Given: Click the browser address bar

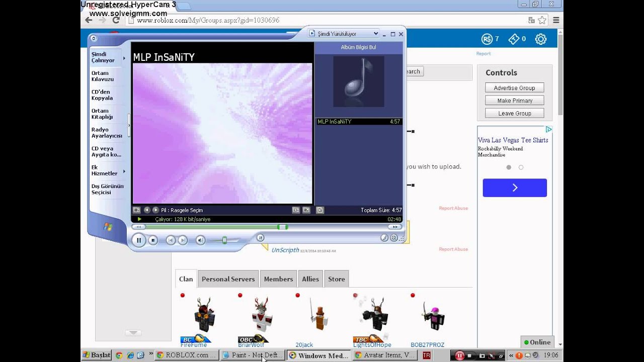Looking at the screenshot, I should pyautogui.click(x=327, y=20).
